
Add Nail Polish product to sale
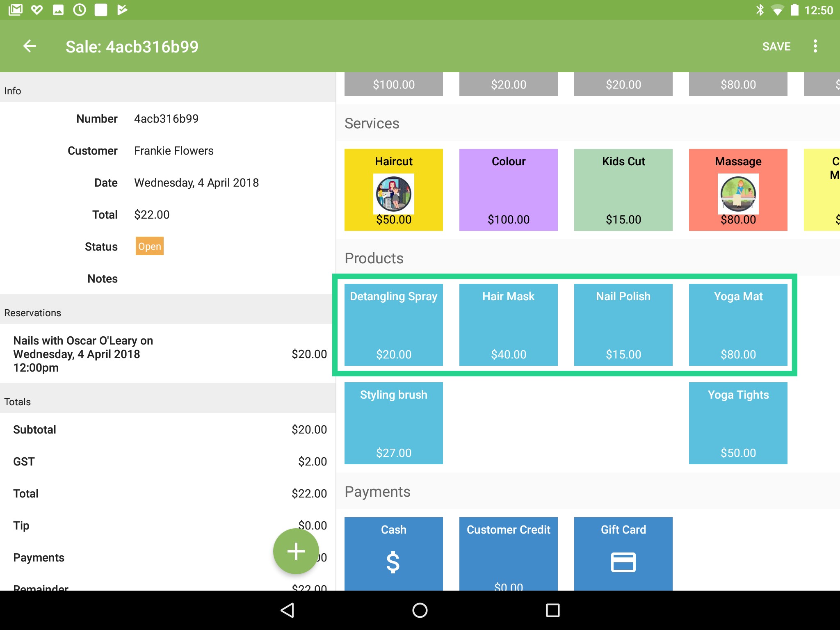[623, 325]
